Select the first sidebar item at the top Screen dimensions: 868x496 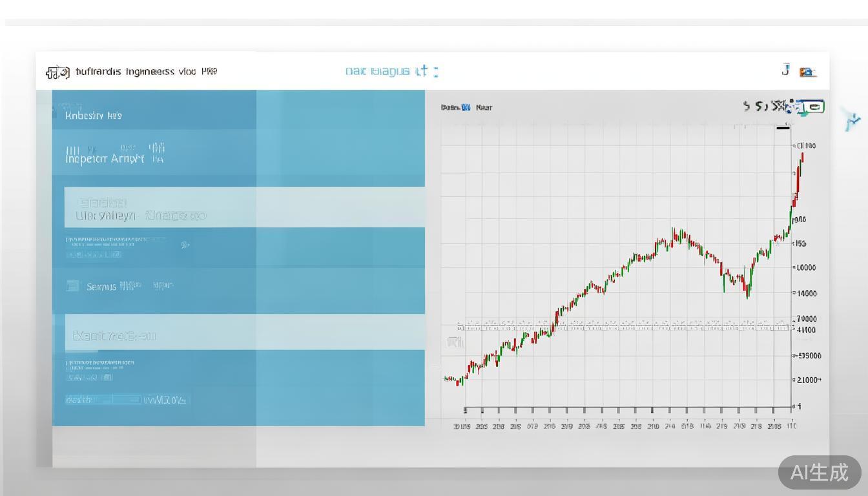coord(94,116)
